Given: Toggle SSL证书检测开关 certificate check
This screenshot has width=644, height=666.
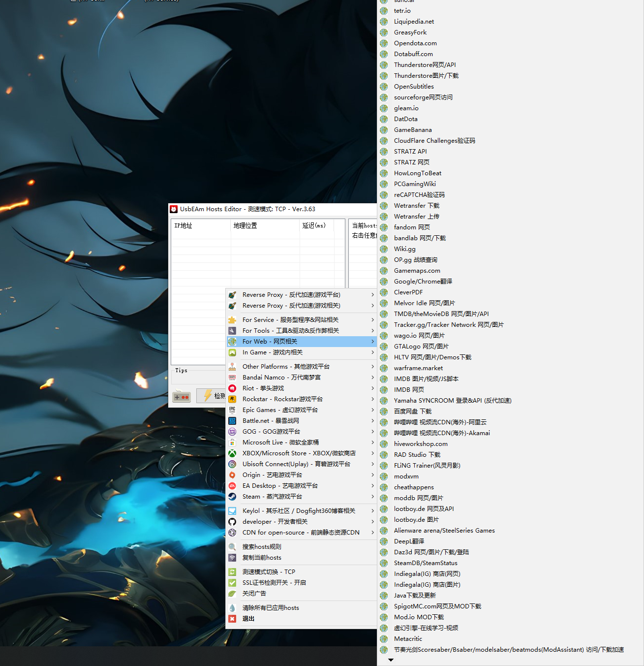Looking at the screenshot, I should [x=274, y=583].
